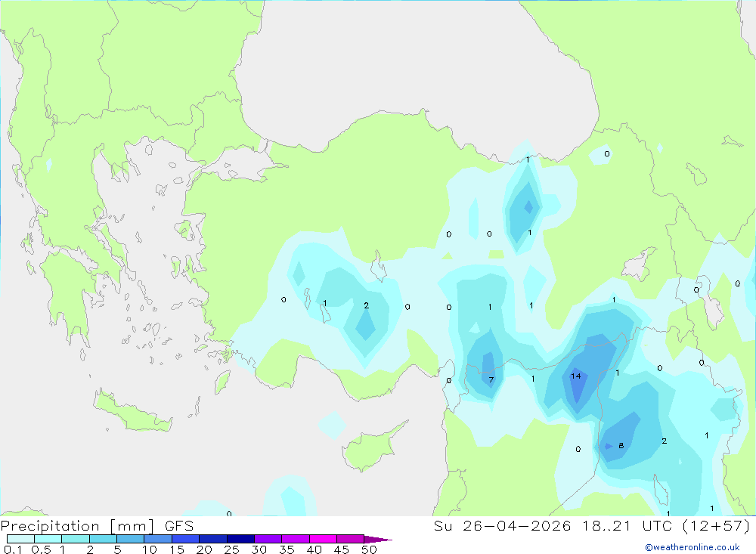This screenshot has height=554, width=756.
Task: Pick the 2–5 mm legend color swatch
Action: 103,539
